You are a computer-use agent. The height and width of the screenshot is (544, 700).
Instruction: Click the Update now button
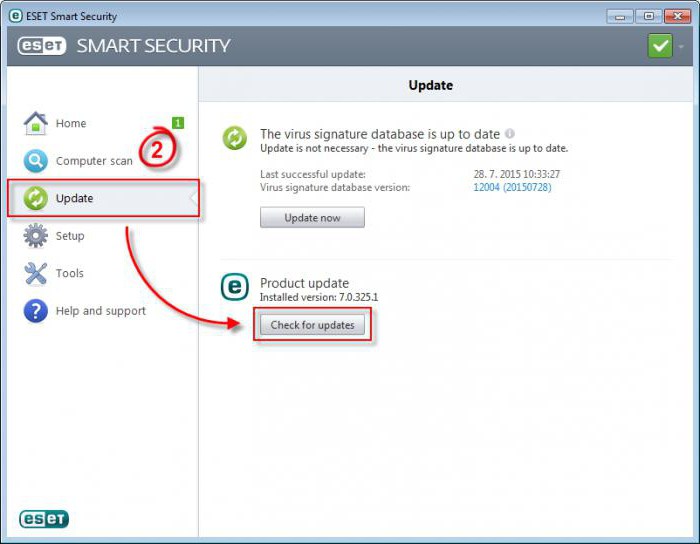pos(312,217)
